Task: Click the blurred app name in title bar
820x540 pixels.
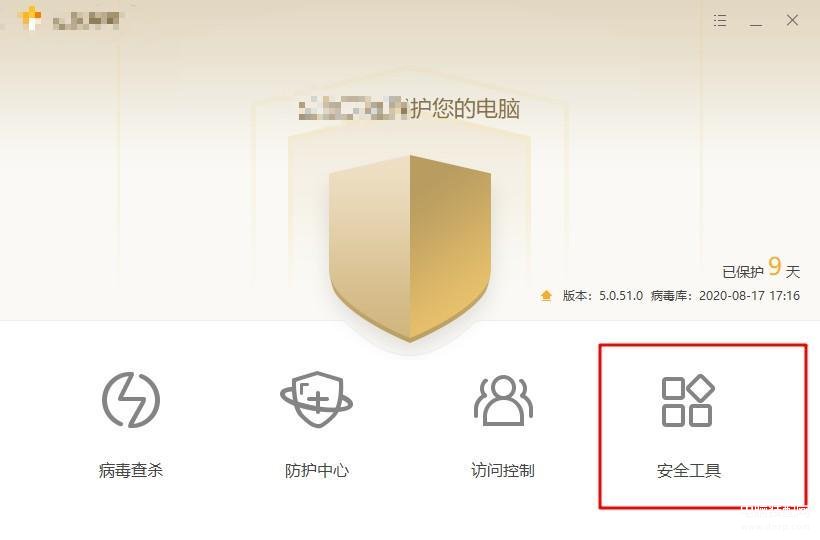Action: (87, 20)
